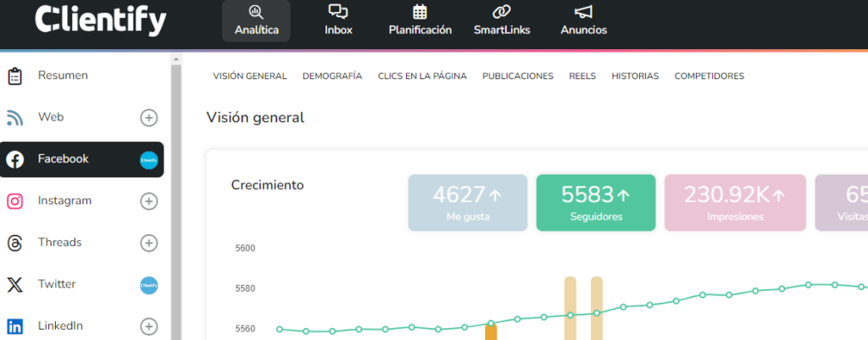Click the Clientify avatar beside Twitter
This screenshot has width=868, height=340.
148,285
